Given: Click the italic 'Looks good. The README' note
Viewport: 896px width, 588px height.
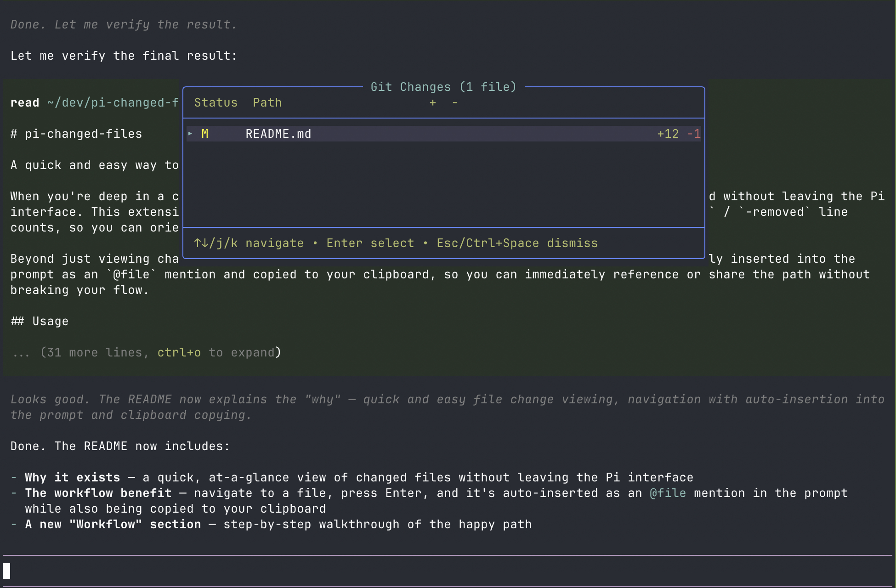Looking at the screenshot, I should pyautogui.click(x=448, y=407).
